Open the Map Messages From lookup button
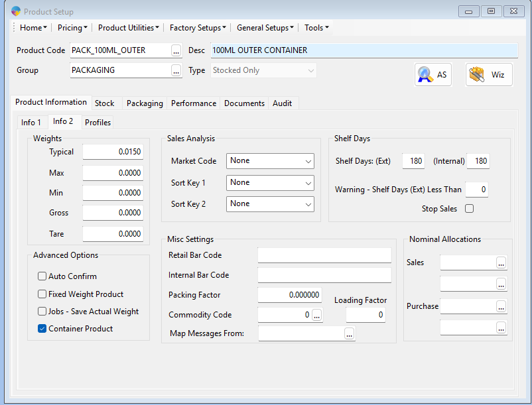The height and width of the screenshot is (405, 532). pos(349,334)
